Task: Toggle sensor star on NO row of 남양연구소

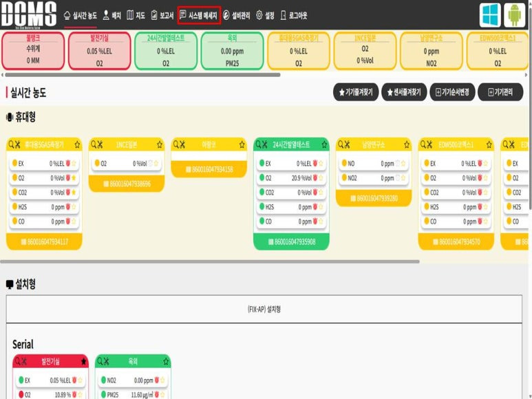Action: coord(403,164)
